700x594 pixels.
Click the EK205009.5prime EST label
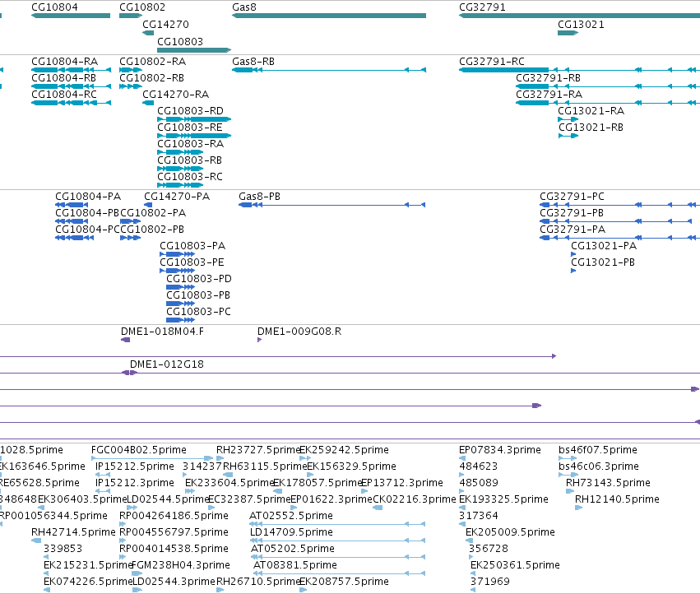click(510, 533)
